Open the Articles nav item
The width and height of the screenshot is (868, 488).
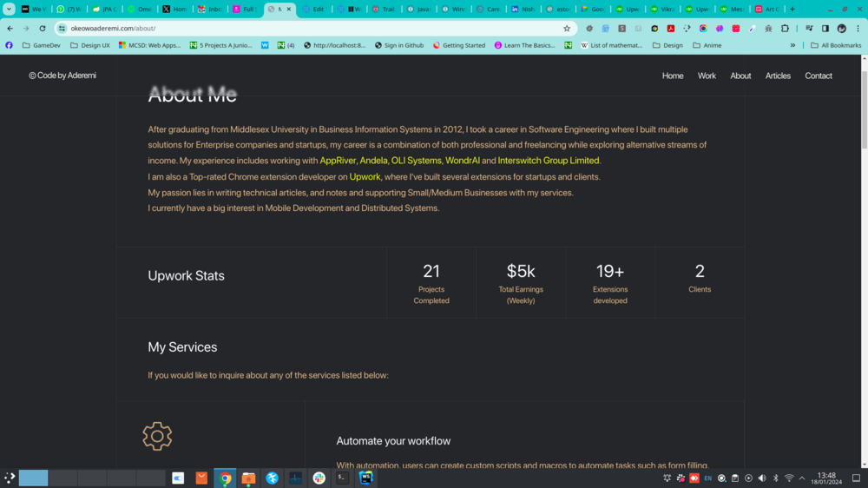coord(778,76)
